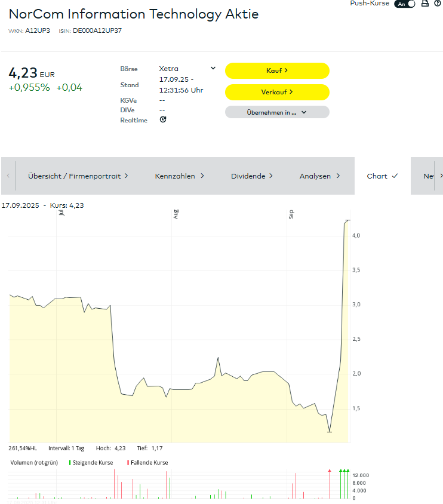Click the WKN value A12UP3
443x504 pixels.
pyautogui.click(x=38, y=30)
